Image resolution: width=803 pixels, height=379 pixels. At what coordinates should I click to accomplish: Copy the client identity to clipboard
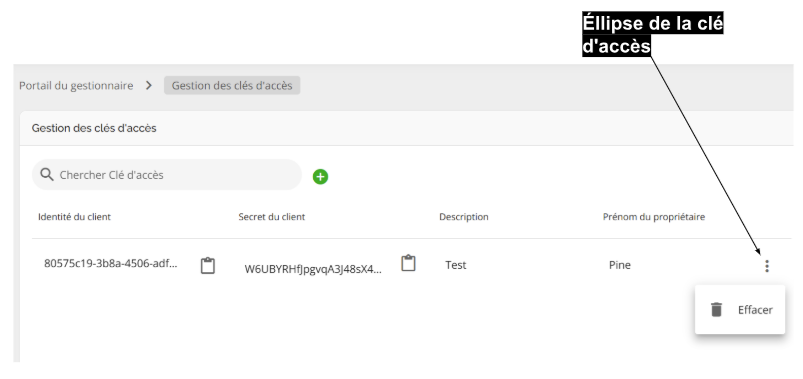[x=207, y=265]
